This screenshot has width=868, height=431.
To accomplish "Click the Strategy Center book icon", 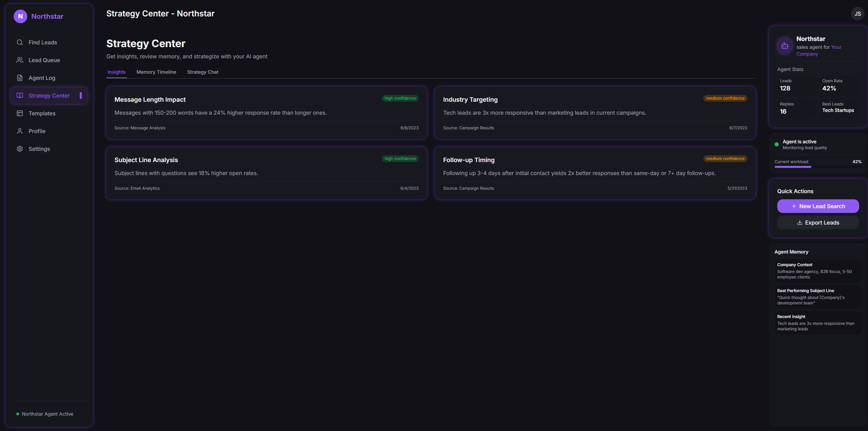I will point(20,96).
